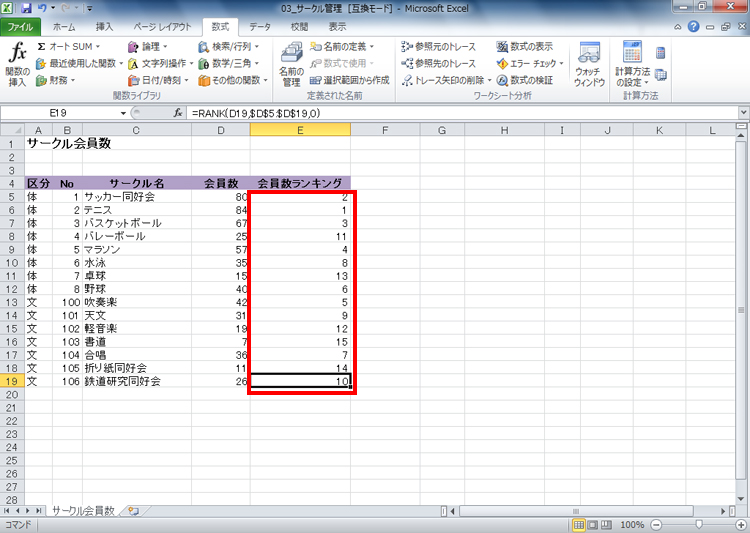Go to the first sheet navigation arrow
750x533 pixels.
pos(7,511)
